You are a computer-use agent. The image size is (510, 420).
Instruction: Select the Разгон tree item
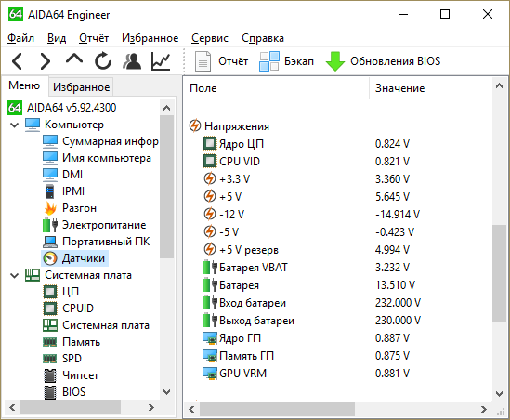(x=70, y=208)
